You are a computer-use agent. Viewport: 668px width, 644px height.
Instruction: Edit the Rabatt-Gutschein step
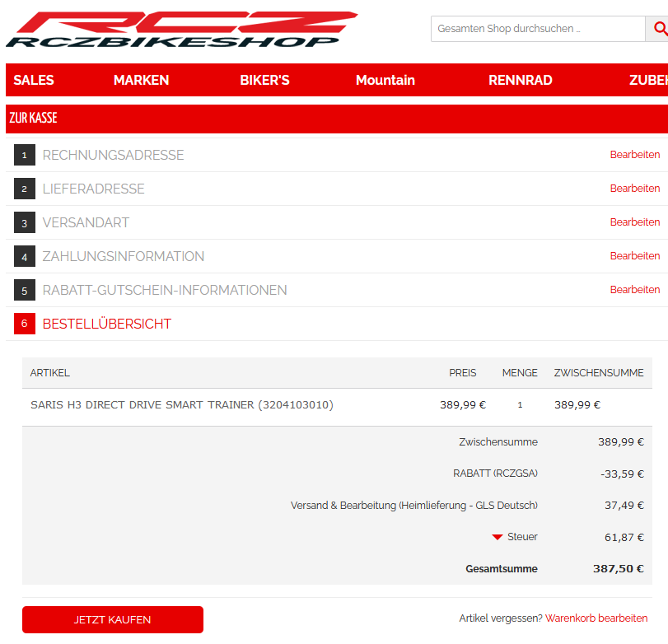(634, 290)
